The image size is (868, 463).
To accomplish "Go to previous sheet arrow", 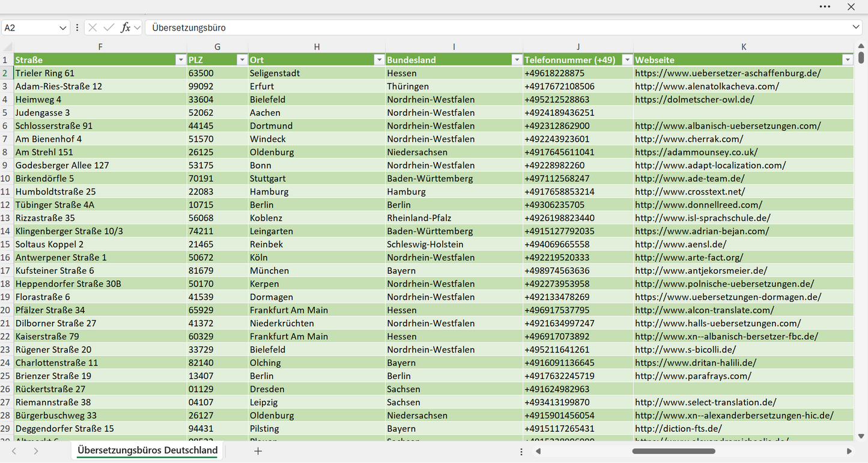I will point(14,451).
